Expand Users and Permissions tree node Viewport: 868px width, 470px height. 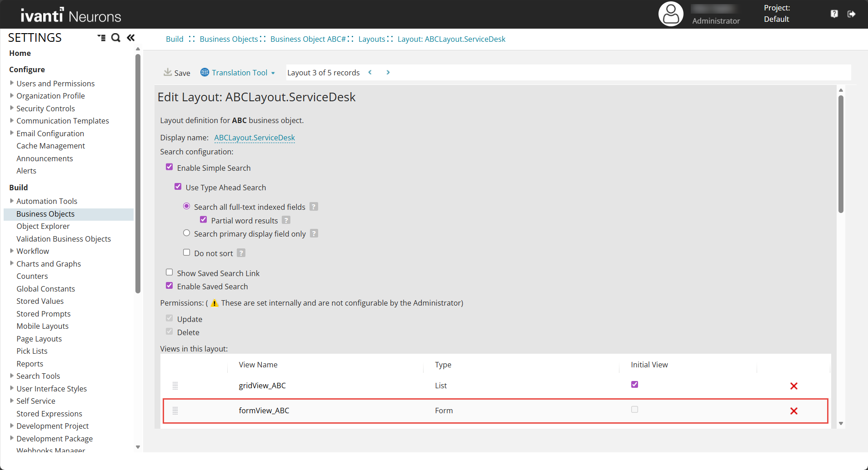coord(12,83)
